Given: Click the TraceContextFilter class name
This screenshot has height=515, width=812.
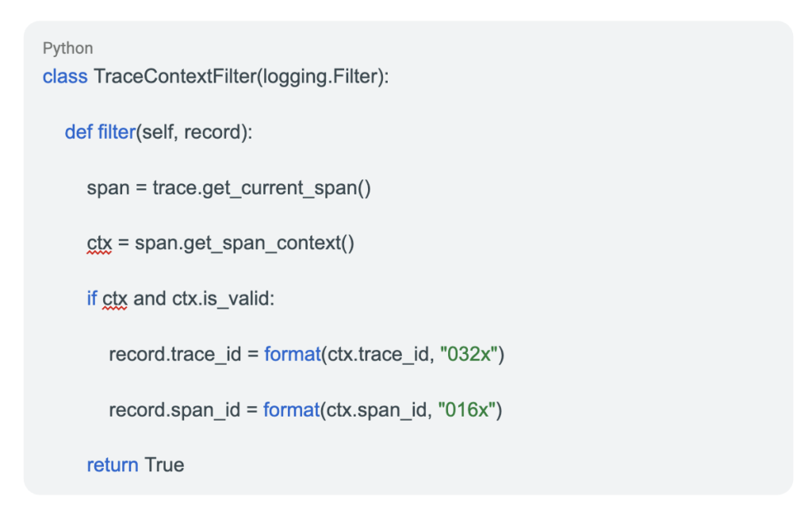Looking at the screenshot, I should point(175,77).
